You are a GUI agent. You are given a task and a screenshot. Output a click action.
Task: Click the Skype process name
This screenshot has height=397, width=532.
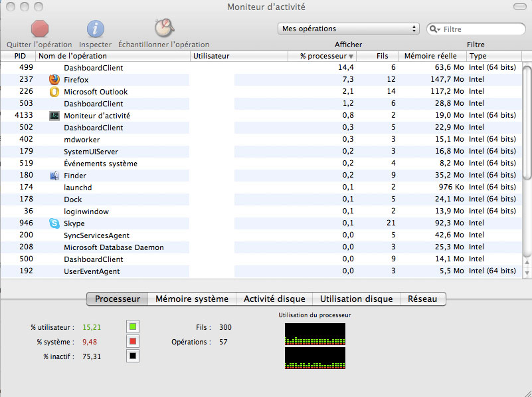(x=74, y=223)
